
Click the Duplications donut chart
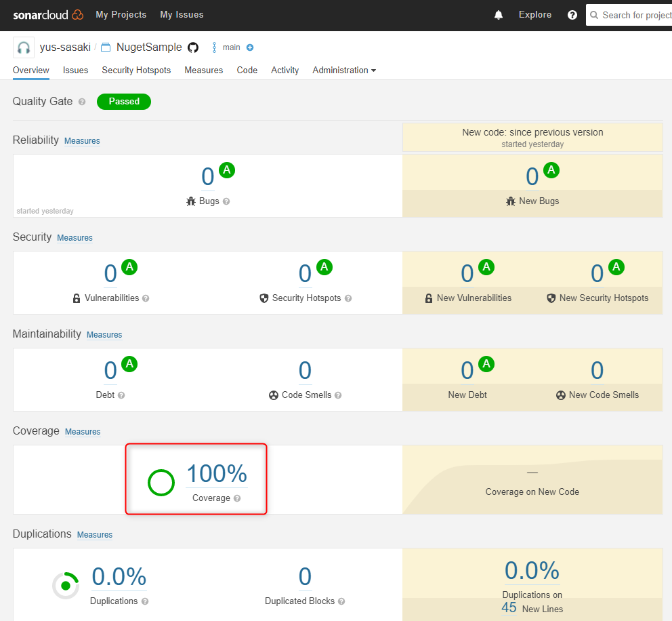(x=65, y=584)
